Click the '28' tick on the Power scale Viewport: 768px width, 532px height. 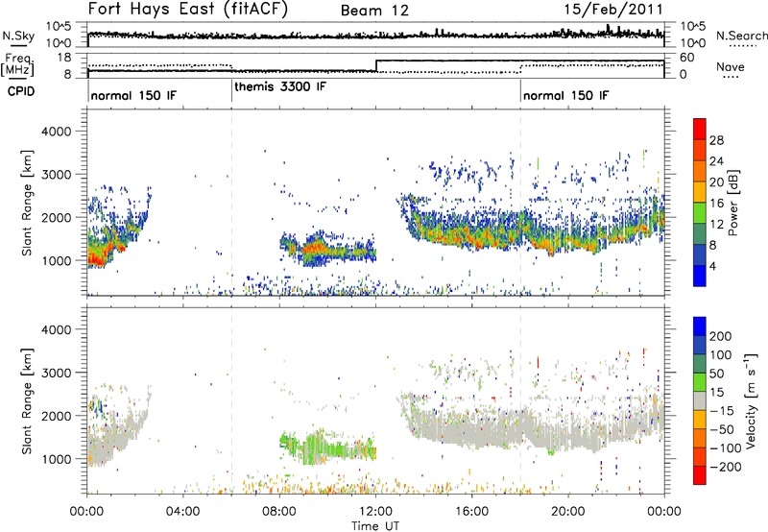click(x=716, y=140)
